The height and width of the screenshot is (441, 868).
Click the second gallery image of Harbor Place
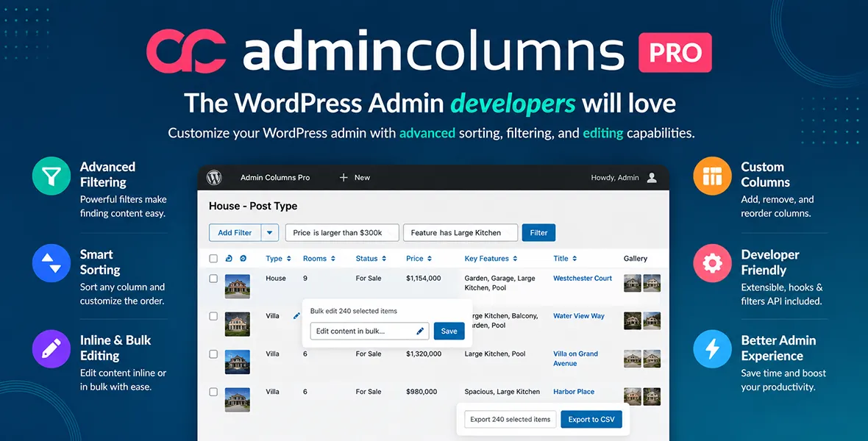click(652, 396)
